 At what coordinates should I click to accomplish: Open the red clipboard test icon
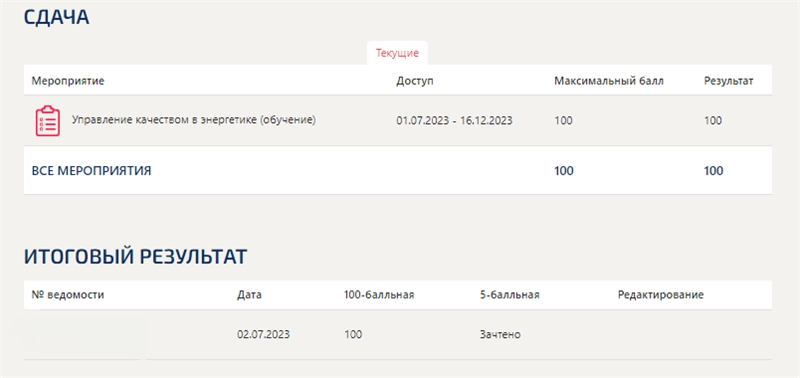pyautogui.click(x=47, y=121)
